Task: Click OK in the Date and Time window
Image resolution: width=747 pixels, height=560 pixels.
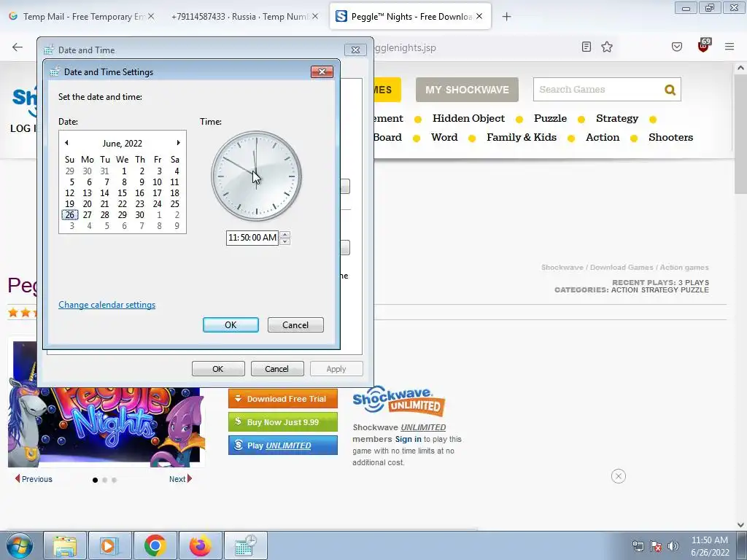Action: pos(218,368)
